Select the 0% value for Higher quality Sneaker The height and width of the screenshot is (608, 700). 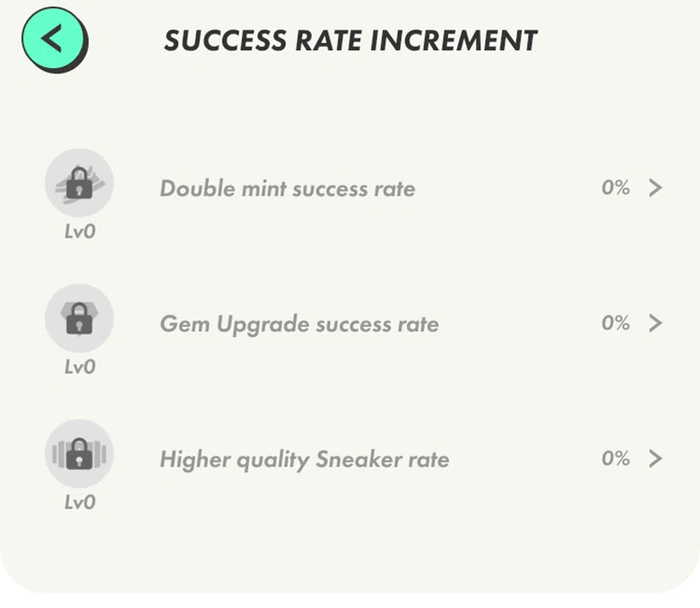click(616, 458)
